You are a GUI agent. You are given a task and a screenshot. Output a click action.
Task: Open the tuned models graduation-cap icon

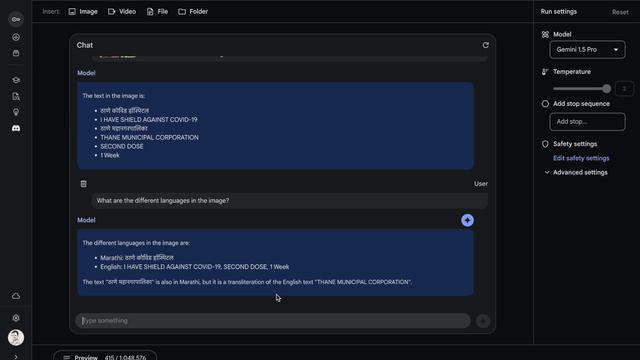tap(16, 80)
